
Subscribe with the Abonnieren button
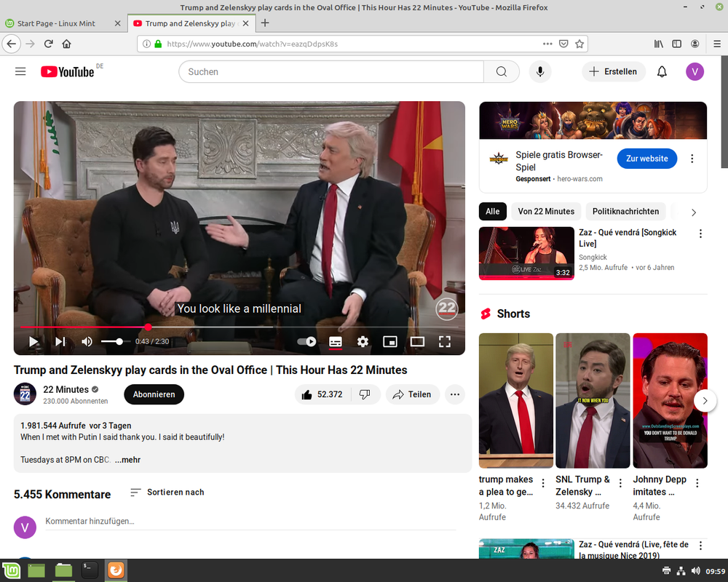(154, 394)
